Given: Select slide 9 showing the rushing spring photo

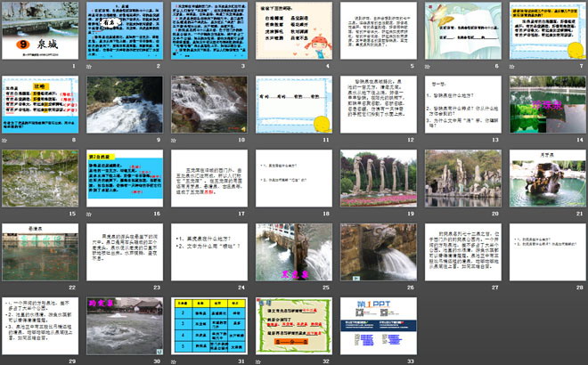Looking at the screenshot, I should tap(126, 104).
